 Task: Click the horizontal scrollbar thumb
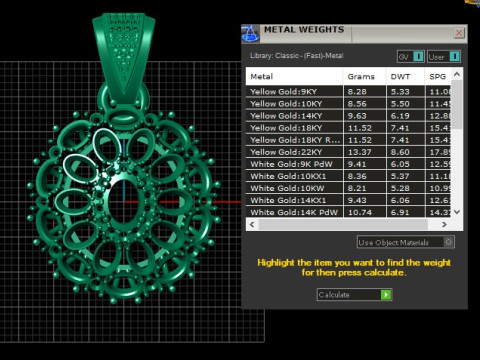343,224
